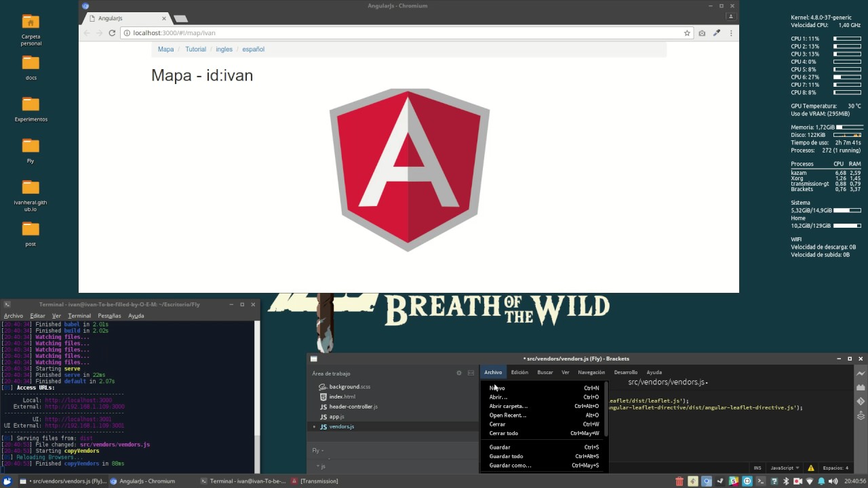The width and height of the screenshot is (868, 488).
Task: Open the Chromium three-dot menu
Action: pos(731,33)
